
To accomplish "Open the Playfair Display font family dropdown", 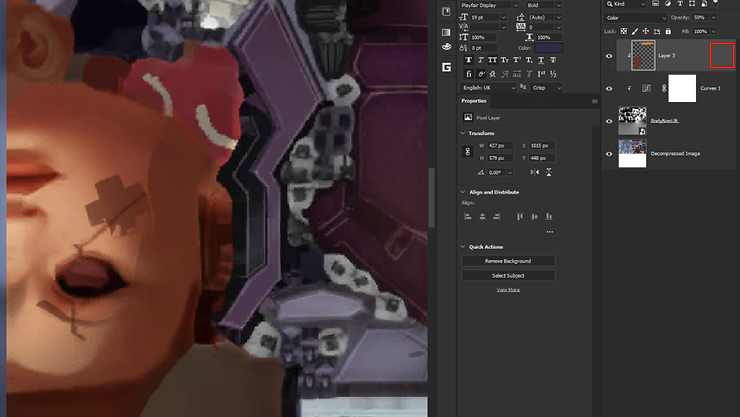I will pos(489,5).
